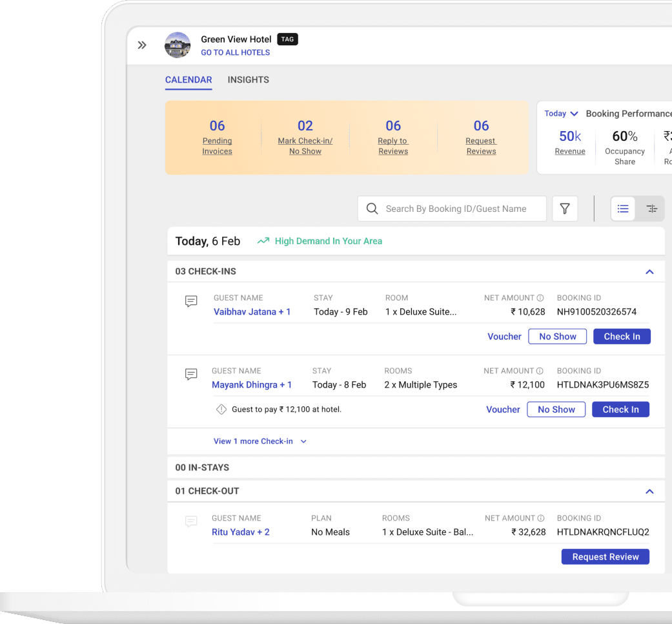Click the search magnifier icon
The width and height of the screenshot is (672, 624).
[x=372, y=209]
